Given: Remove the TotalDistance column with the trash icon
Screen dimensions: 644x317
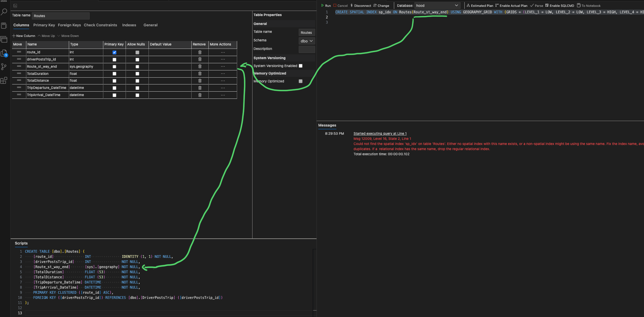Looking at the screenshot, I should pyautogui.click(x=200, y=81).
